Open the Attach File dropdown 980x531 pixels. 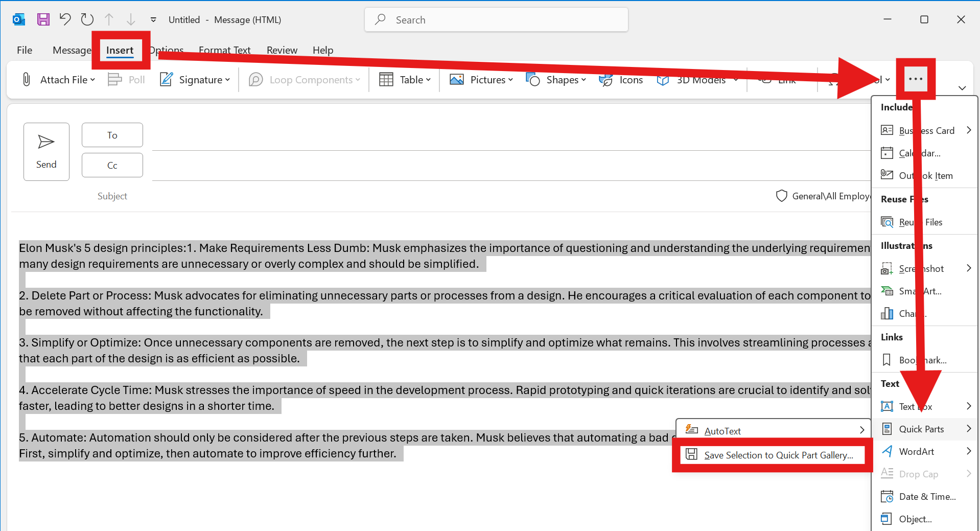(x=58, y=80)
